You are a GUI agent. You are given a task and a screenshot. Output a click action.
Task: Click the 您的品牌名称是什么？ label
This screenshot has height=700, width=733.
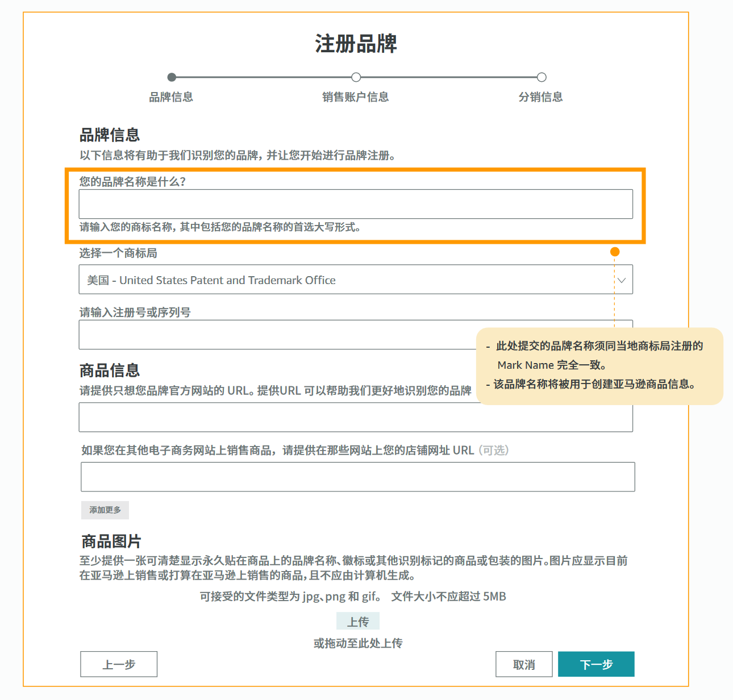pos(132,182)
